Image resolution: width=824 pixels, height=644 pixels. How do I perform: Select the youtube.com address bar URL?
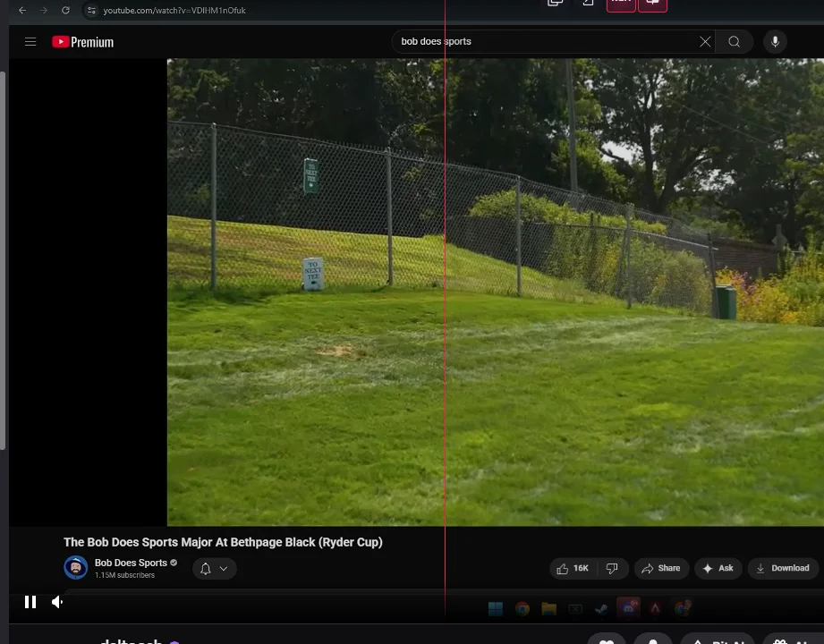tap(174, 10)
